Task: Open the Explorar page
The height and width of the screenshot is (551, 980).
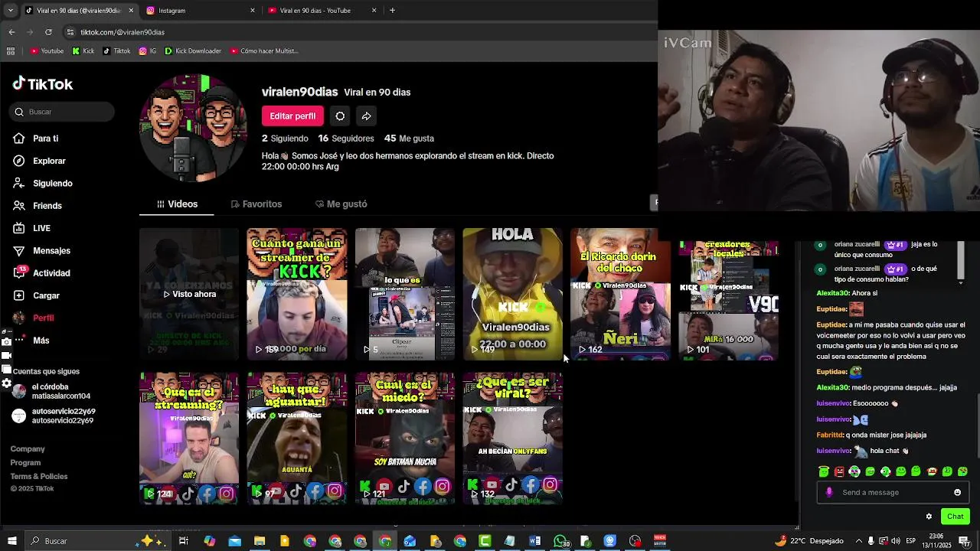Action: (39, 161)
